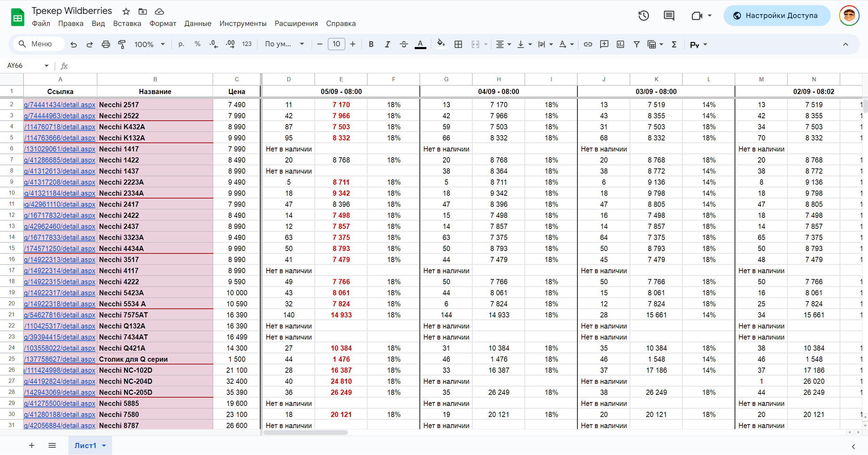Image resolution: width=868 pixels, height=455 pixels.
Task: Click the insert chart icon
Action: pos(620,44)
